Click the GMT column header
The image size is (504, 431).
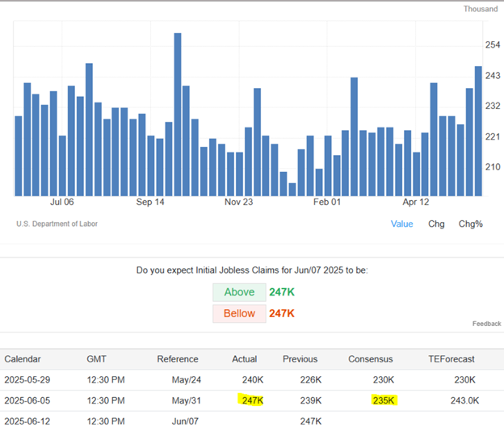pyautogui.click(x=96, y=359)
